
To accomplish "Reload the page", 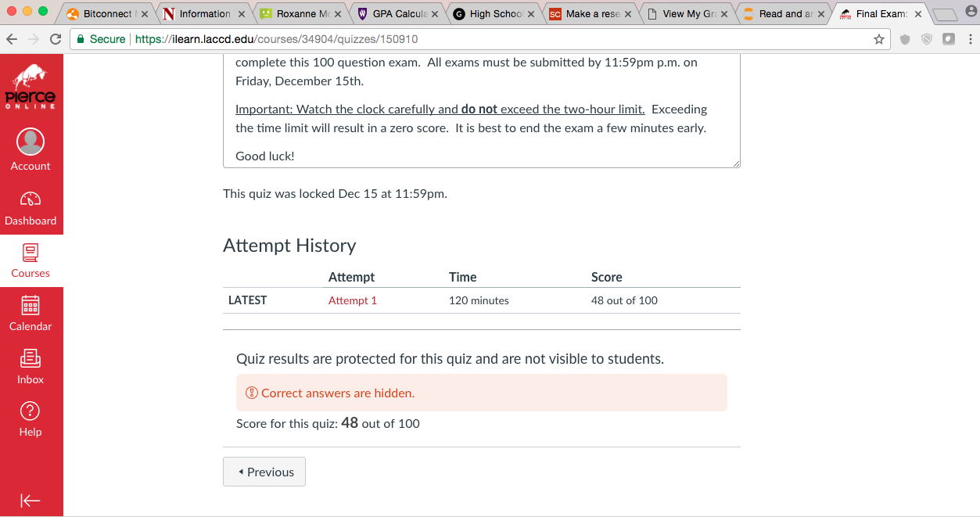I will (56, 39).
